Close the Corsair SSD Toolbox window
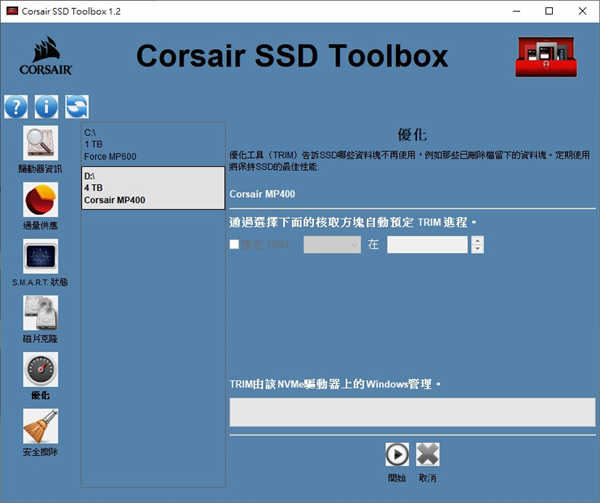The height and width of the screenshot is (503, 600). (582, 11)
